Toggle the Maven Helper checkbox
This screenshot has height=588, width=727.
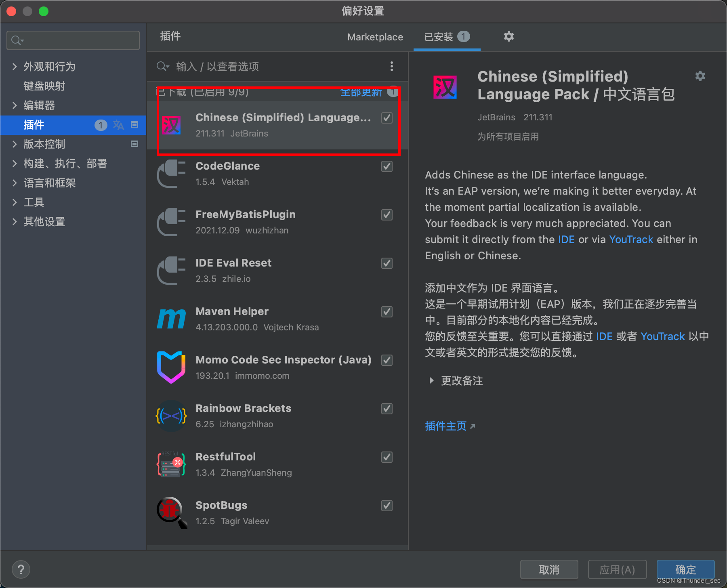pyautogui.click(x=387, y=312)
